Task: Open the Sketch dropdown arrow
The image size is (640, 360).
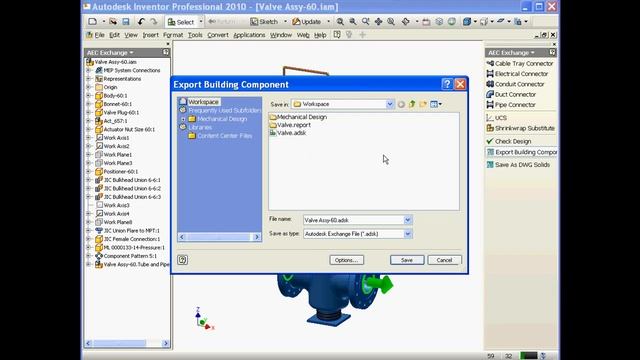Action: pos(285,22)
